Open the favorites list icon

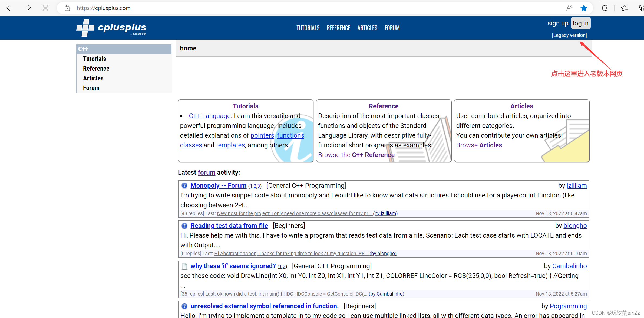point(625,8)
